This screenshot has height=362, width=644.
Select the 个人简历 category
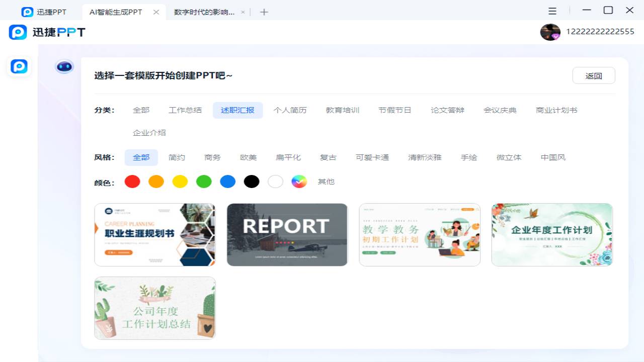(290, 110)
